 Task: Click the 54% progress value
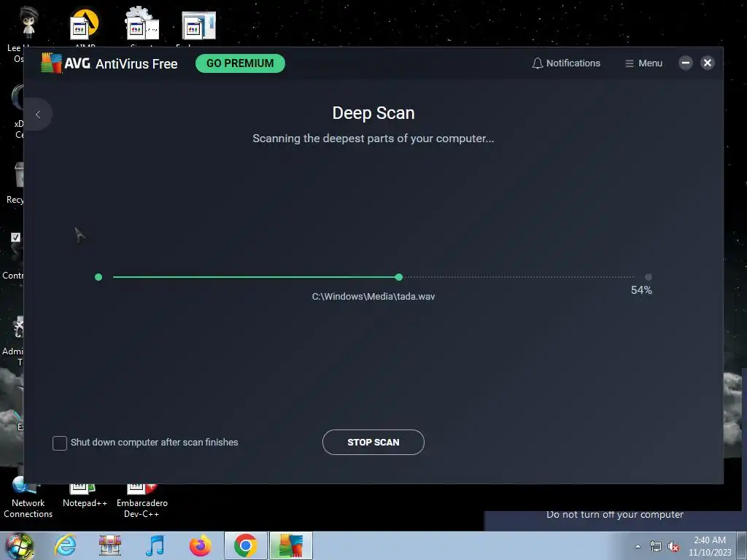tap(641, 290)
